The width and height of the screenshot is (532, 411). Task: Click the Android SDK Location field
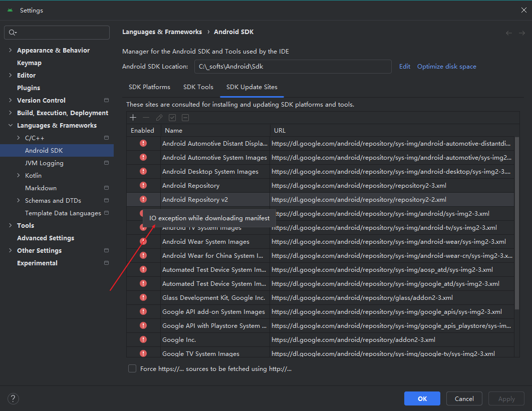(293, 67)
